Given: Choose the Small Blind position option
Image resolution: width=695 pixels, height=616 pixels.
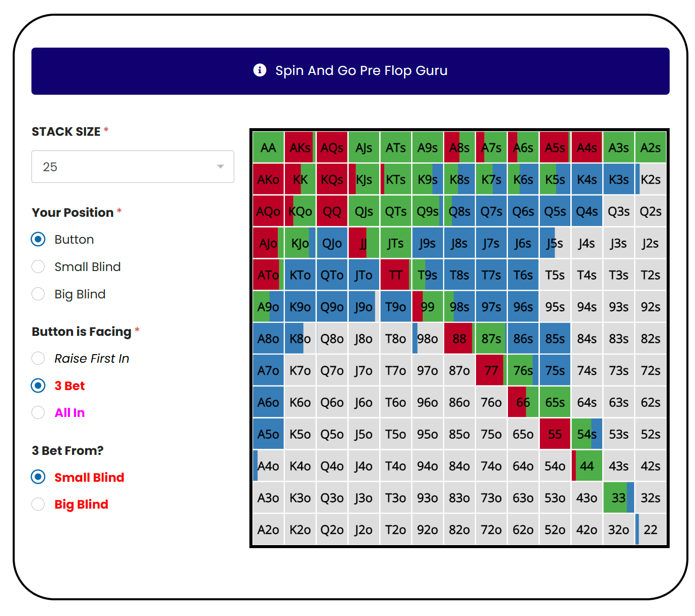Looking at the screenshot, I should pyautogui.click(x=38, y=266).
